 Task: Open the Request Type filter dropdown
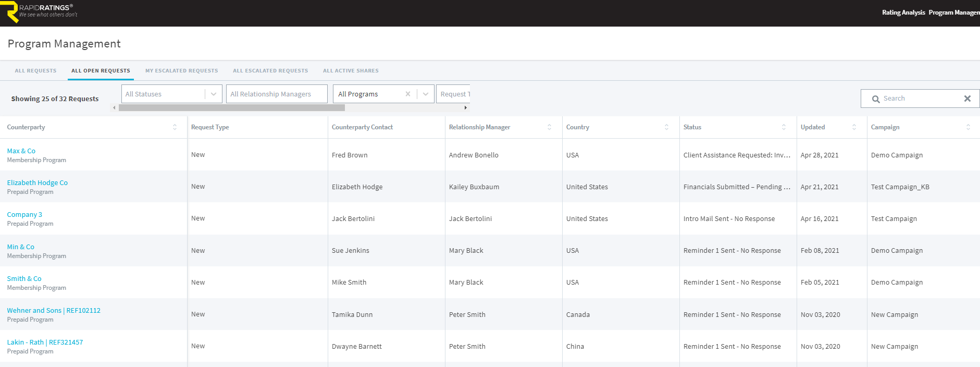(453, 94)
